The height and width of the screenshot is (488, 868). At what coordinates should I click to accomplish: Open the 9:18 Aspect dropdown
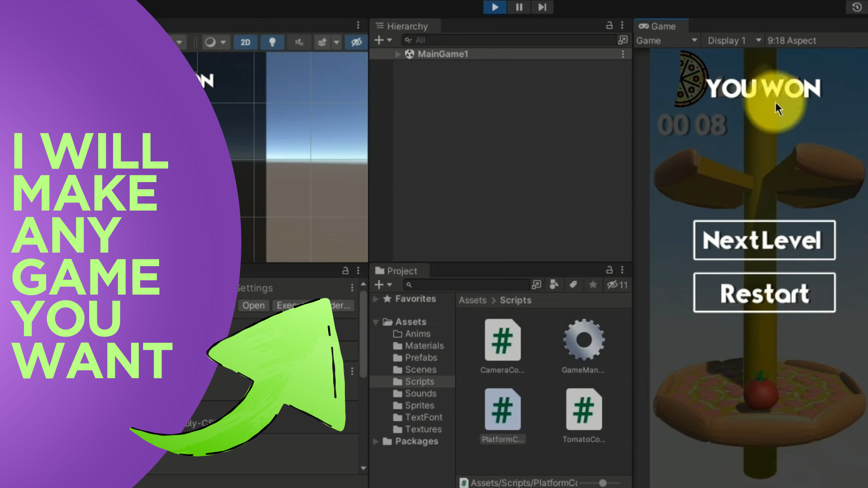[792, 41]
